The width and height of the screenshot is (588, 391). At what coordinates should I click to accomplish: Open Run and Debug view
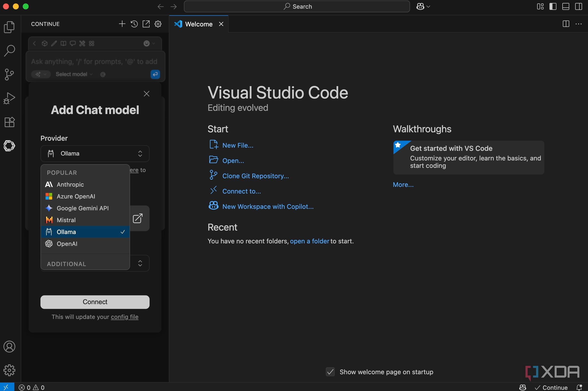(x=9, y=98)
